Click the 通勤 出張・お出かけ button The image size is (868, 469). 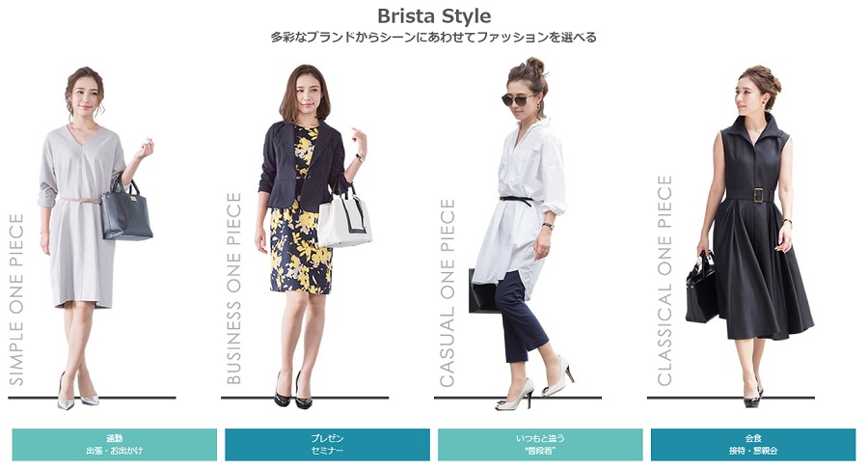[x=115, y=444]
